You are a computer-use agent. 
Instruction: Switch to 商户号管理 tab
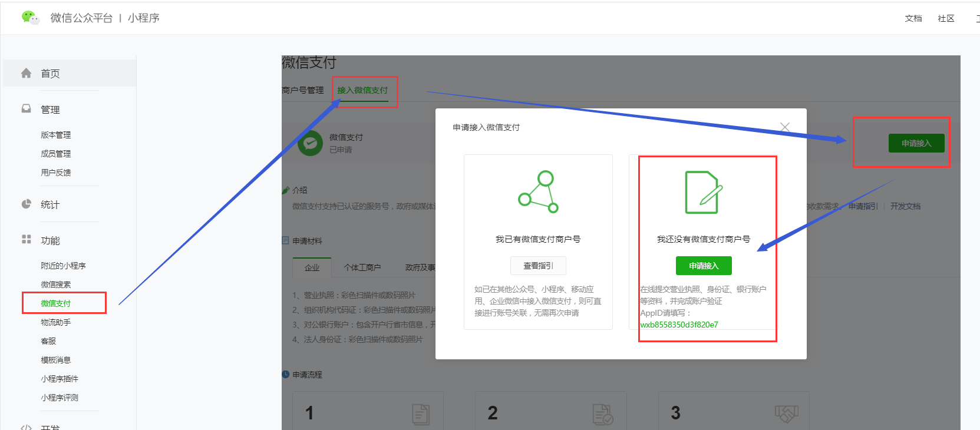[x=303, y=90]
